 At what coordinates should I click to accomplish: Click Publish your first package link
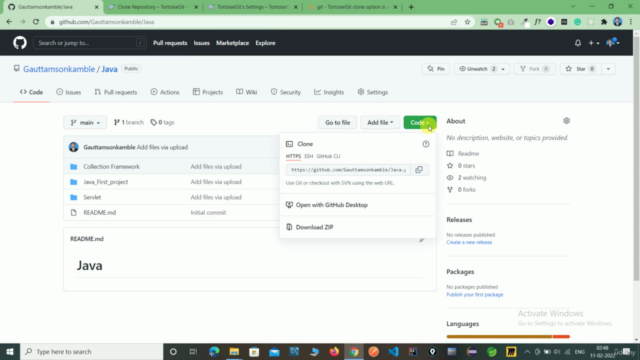475,294
